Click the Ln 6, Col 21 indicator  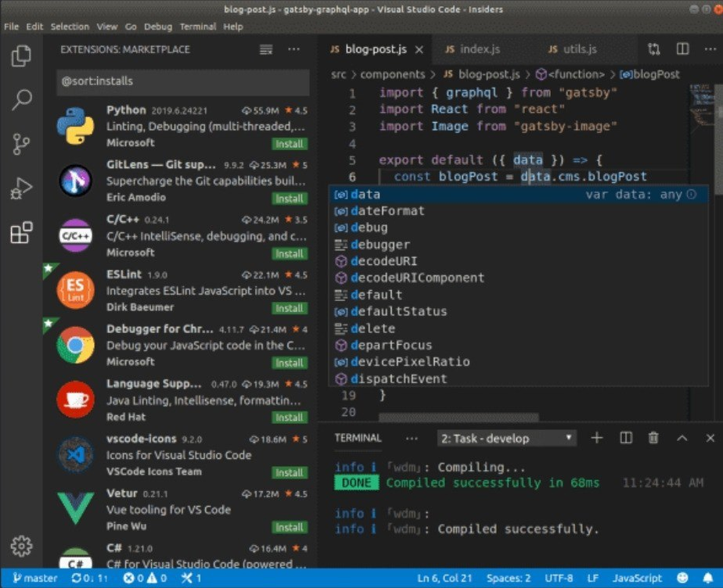click(x=444, y=578)
